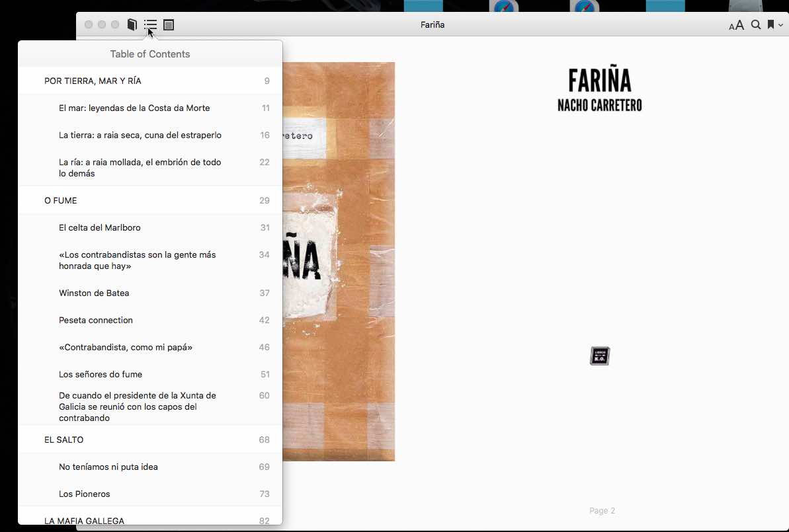The height and width of the screenshot is (532, 789).
Task: Open 'Los Pioneros' from the table of contents
Action: (85, 494)
